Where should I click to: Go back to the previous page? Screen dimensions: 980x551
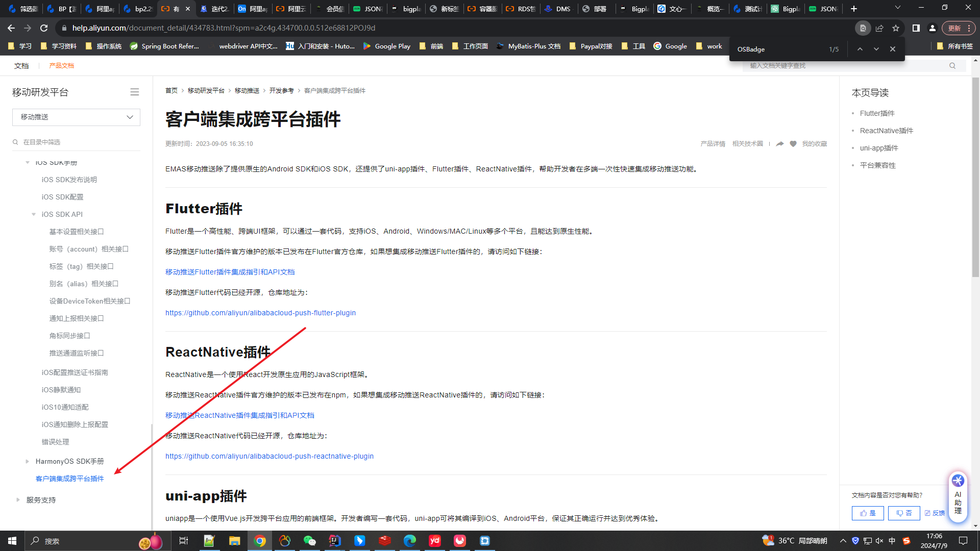(x=11, y=28)
